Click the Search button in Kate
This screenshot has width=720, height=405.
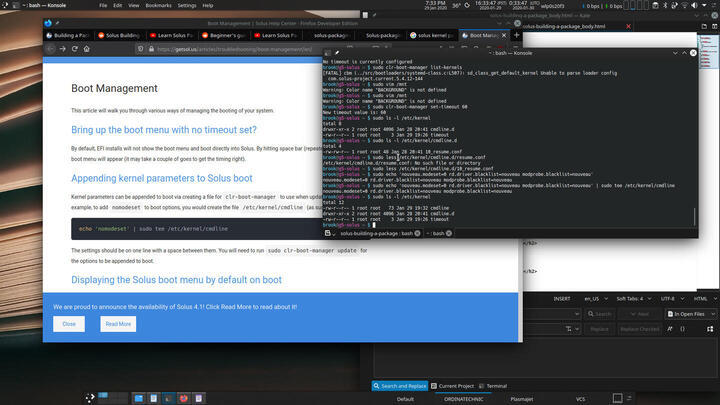coord(600,314)
